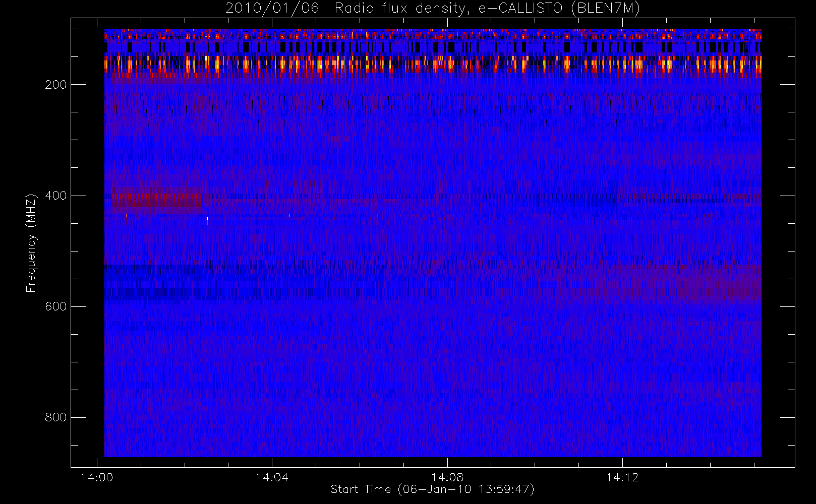816x504 pixels.
Task: Click the 400 frequency tick label
Action: [x=56, y=196]
